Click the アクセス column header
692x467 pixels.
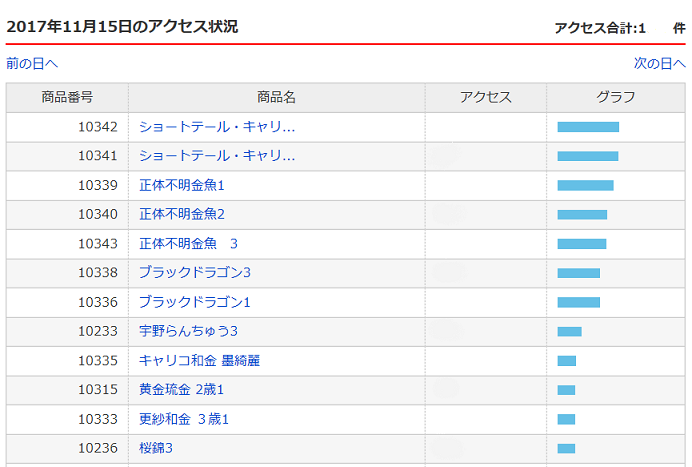pyautogui.click(x=486, y=97)
